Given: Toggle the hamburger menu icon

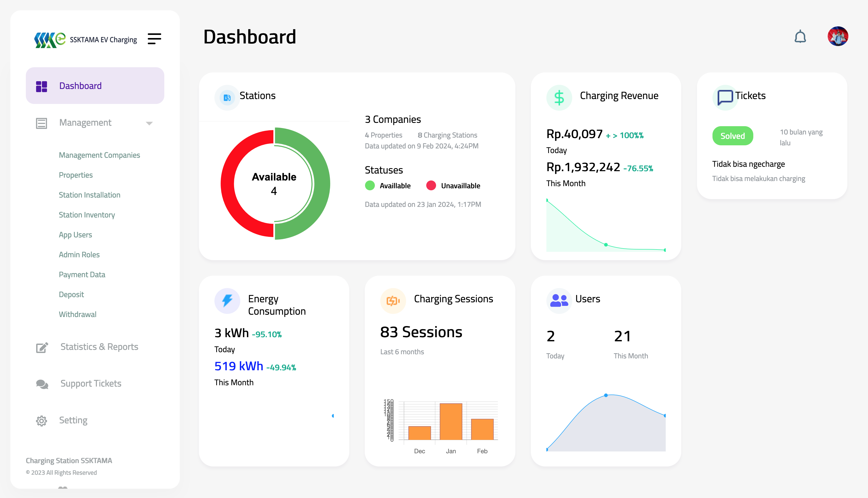Looking at the screenshot, I should point(154,39).
